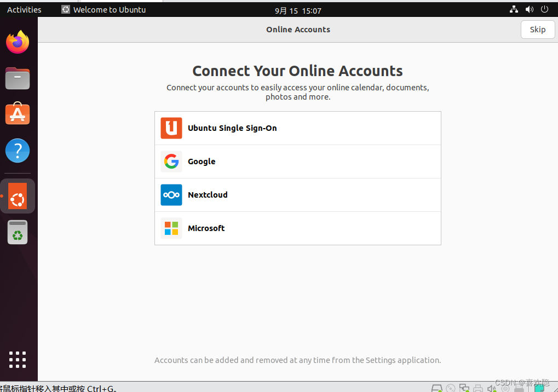This screenshot has height=392, width=558.
Task: Click the Settings application footer note
Action: tap(297, 360)
